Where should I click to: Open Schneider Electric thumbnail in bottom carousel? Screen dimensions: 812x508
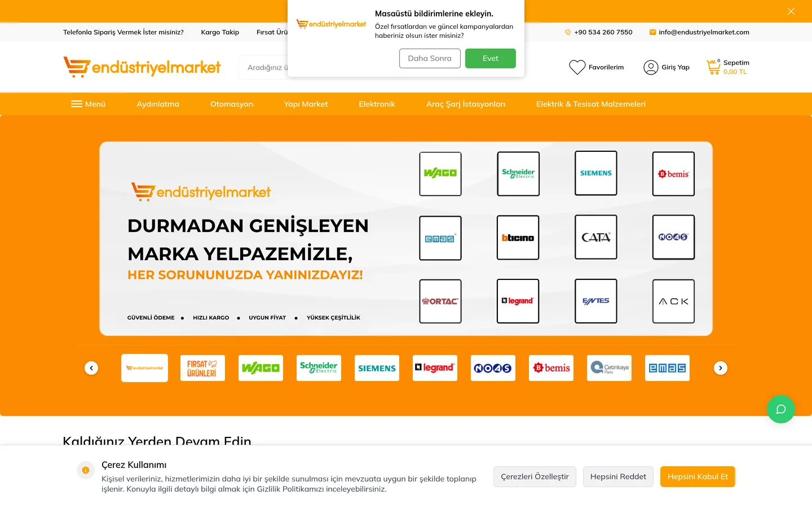coord(319,368)
